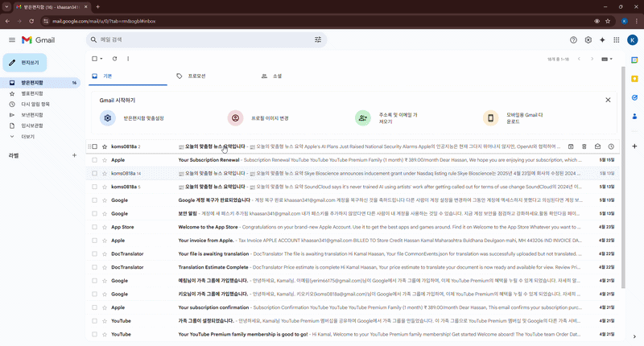
Task: Click 주소록 및 이메일 가져오기 card
Action: point(386,118)
